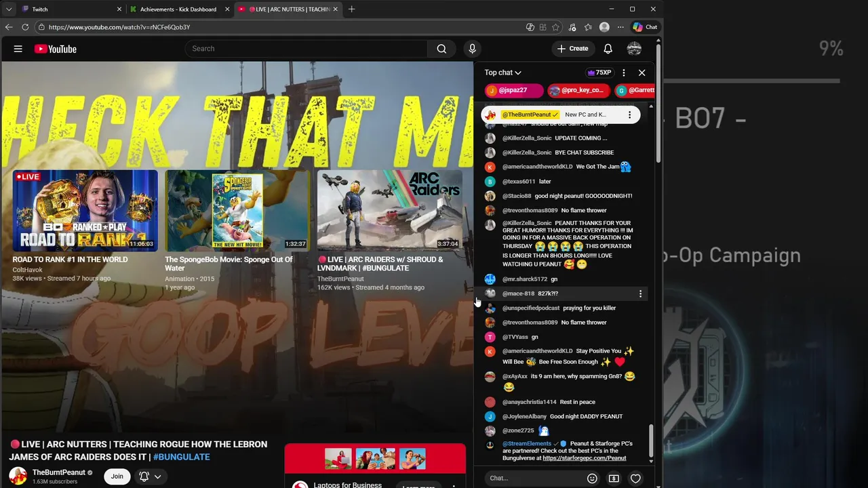Go to the YouTube home logo
The image size is (868, 488).
[x=56, y=49]
